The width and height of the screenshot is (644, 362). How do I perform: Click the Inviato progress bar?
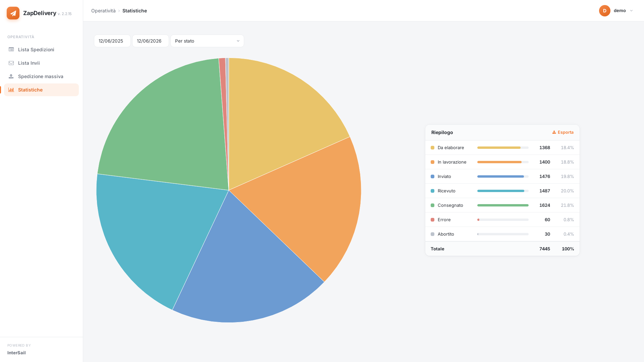point(503,177)
